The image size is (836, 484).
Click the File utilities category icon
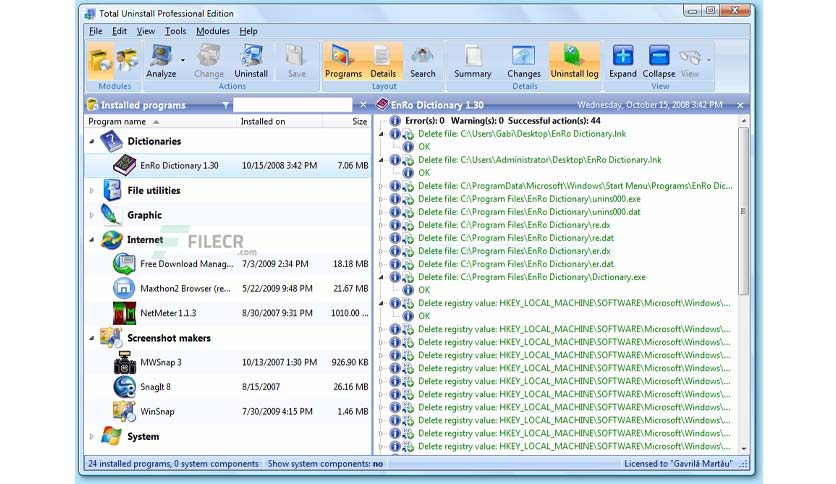pos(111,190)
